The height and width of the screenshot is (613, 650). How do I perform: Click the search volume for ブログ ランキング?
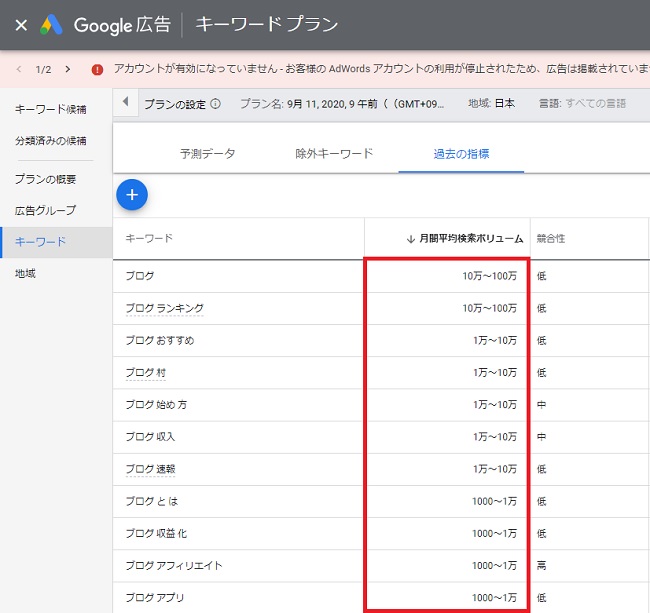pyautogui.click(x=490, y=308)
